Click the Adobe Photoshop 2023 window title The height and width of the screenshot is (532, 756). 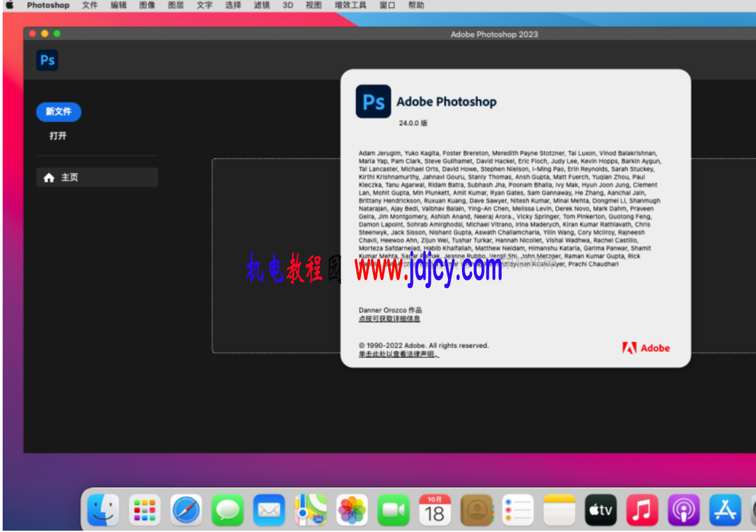tap(494, 34)
